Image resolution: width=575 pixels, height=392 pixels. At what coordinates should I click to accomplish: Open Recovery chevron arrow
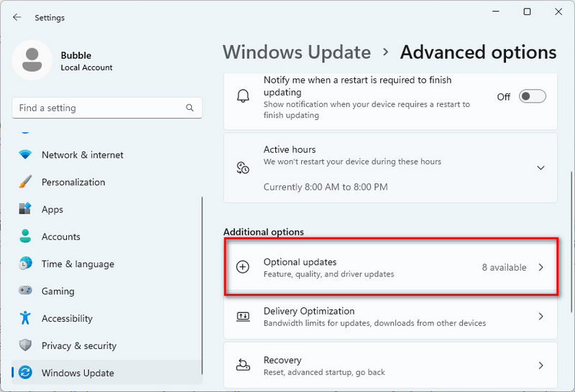point(541,365)
